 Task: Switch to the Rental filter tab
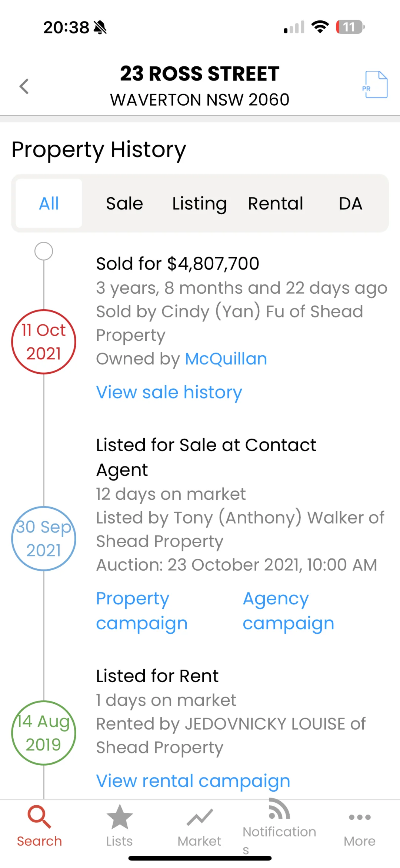[x=275, y=203]
